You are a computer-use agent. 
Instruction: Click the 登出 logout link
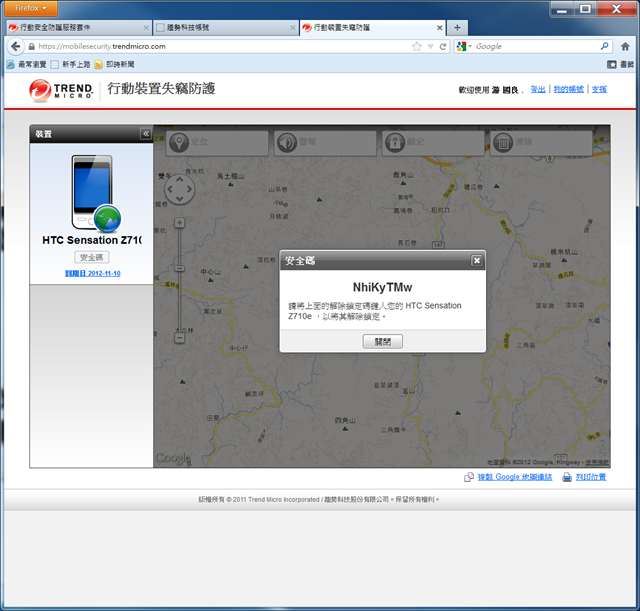(538, 89)
